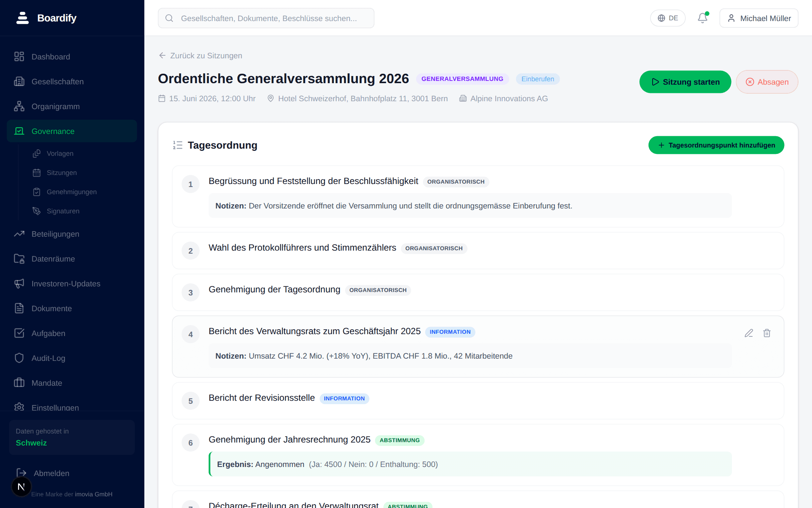Screen dimensions: 812x508
Task: Open the DE language selector
Action: coord(668,18)
